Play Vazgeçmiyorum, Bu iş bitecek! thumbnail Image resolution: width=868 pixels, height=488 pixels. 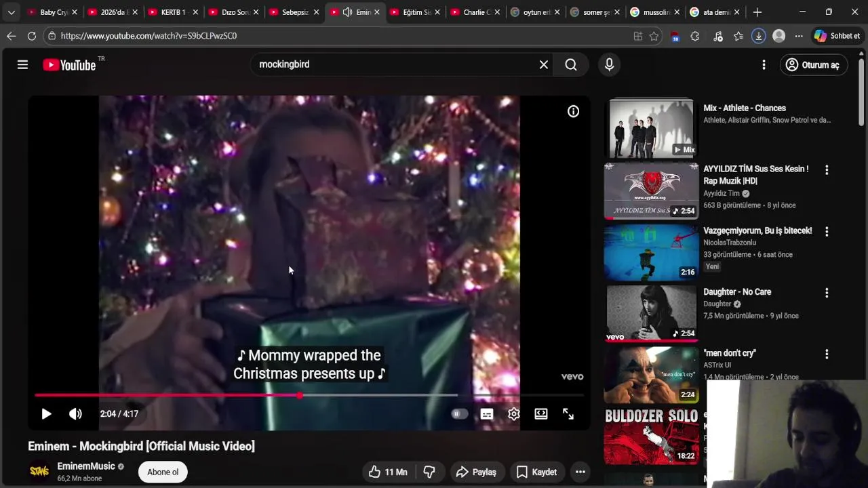point(651,252)
